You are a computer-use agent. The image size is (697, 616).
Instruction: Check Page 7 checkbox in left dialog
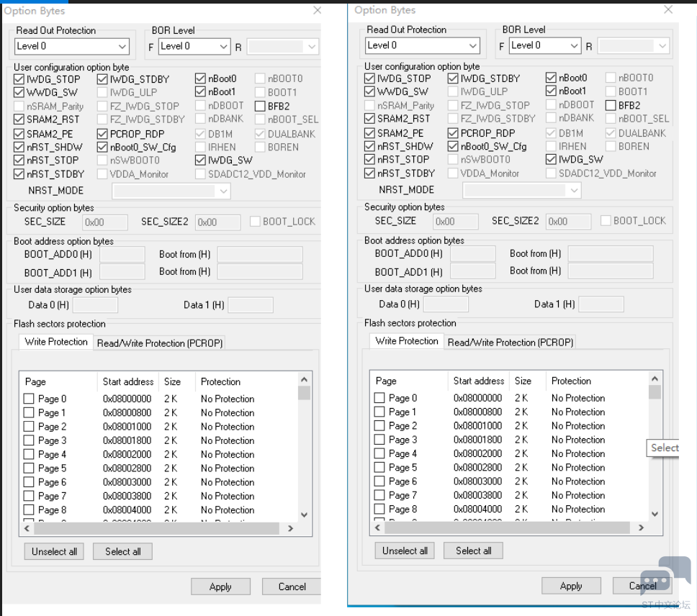point(29,496)
